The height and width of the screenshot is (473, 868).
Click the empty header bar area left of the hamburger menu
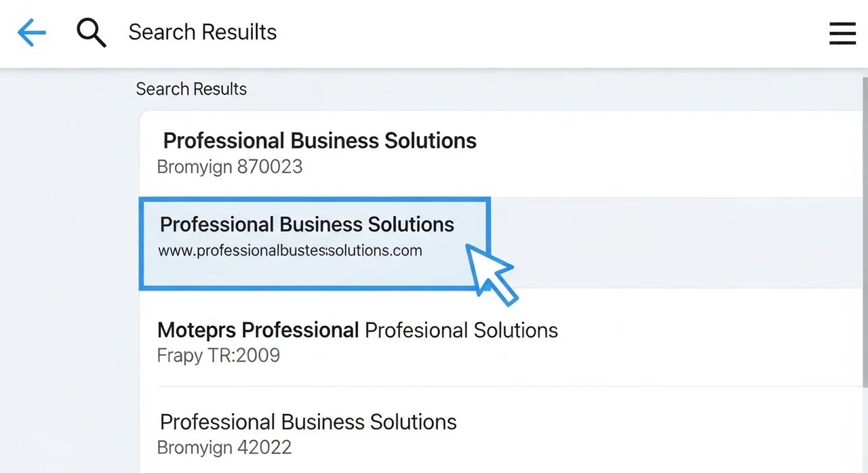coord(542,33)
